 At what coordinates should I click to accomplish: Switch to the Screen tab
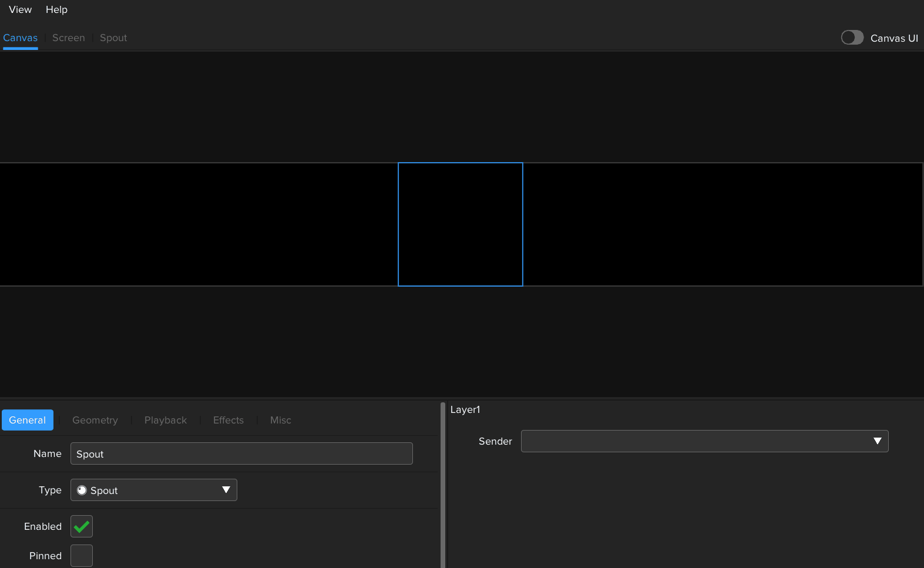(69, 38)
